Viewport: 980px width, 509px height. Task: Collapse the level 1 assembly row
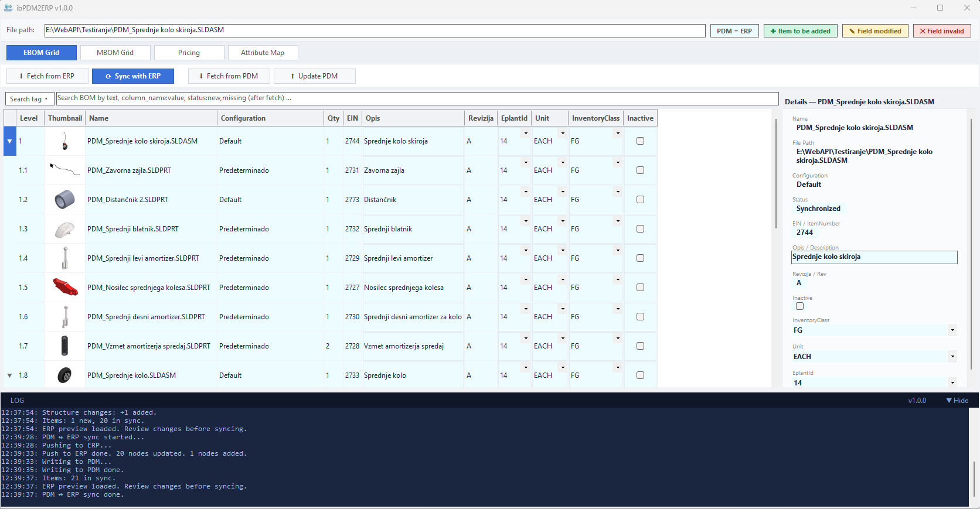(x=9, y=141)
